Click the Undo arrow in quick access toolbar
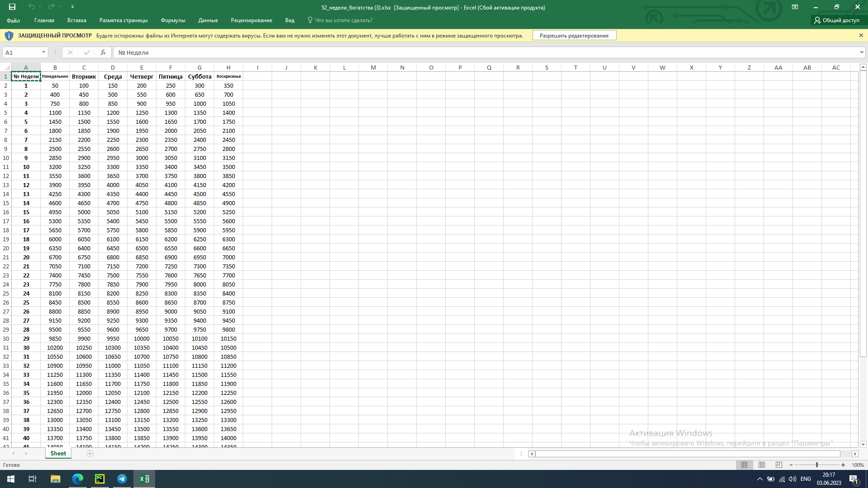 point(31,7)
